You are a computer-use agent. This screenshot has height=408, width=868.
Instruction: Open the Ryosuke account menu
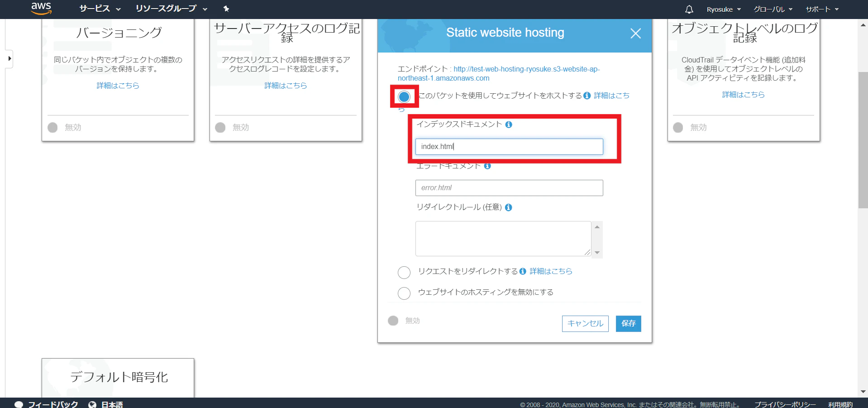click(724, 10)
